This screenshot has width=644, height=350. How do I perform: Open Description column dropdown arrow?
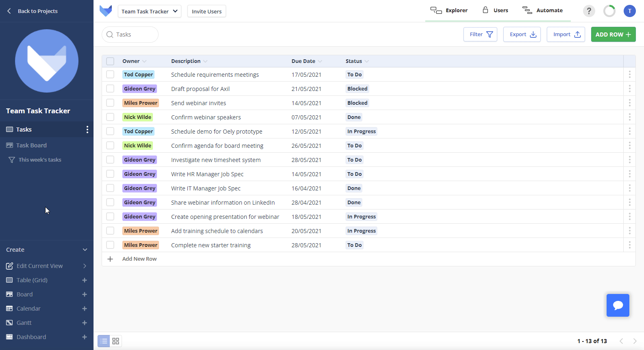click(x=205, y=61)
